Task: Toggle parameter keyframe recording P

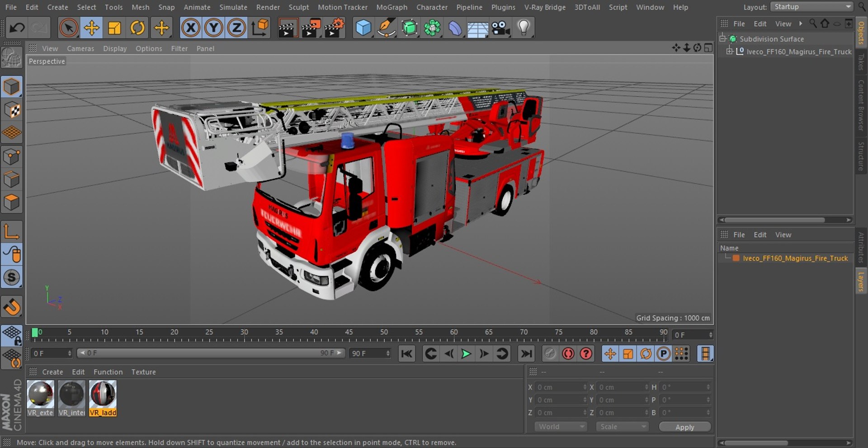Action: point(663,354)
